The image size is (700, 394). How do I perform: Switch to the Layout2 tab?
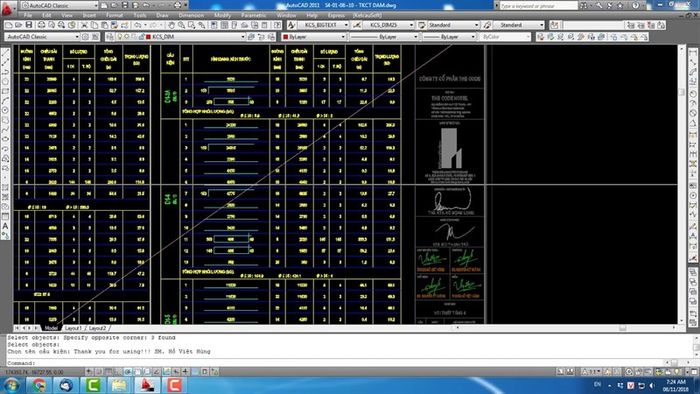(98, 328)
